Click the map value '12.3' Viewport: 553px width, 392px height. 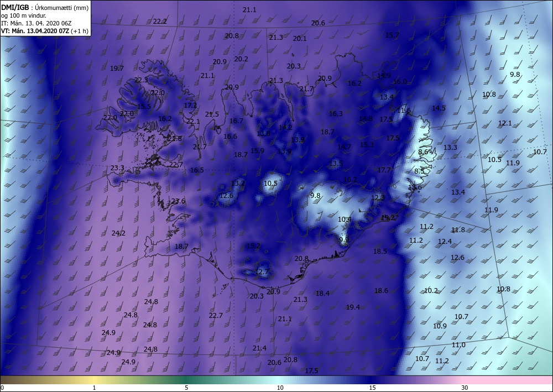pyautogui.click(x=378, y=198)
